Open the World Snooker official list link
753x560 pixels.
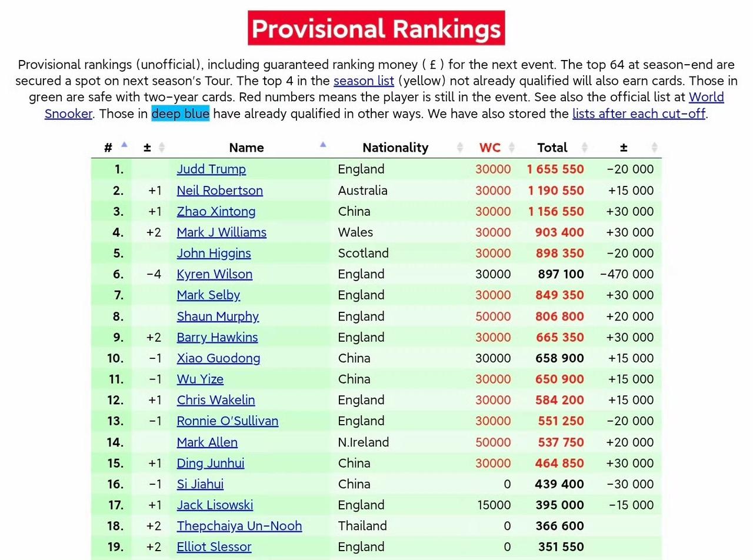(706, 97)
